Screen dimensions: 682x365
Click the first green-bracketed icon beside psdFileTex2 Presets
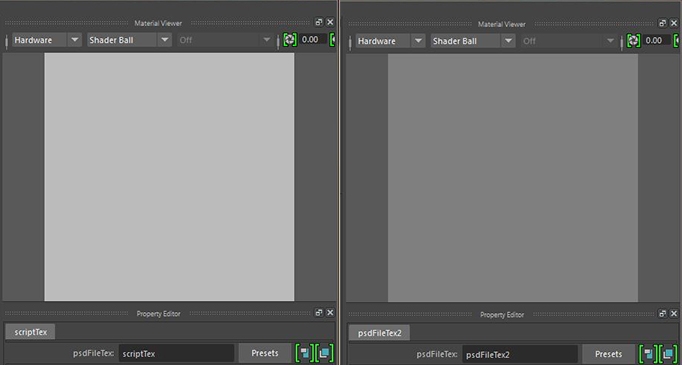649,354
